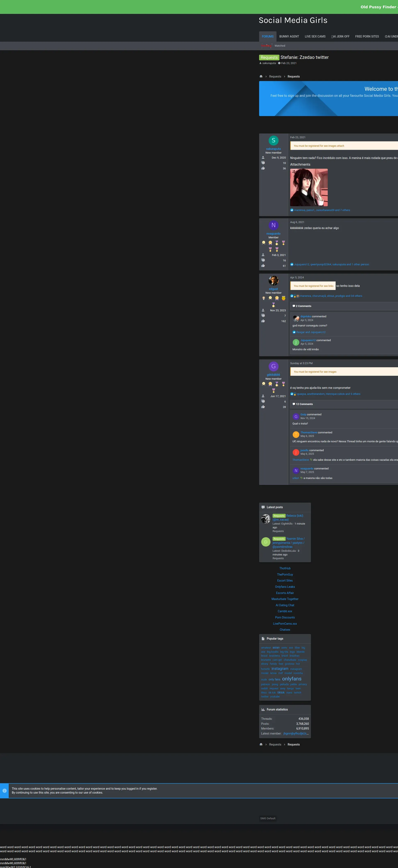Click the first medal badge under noaguardo's Member title
This screenshot has width=398, height=868.
coord(263,243)
